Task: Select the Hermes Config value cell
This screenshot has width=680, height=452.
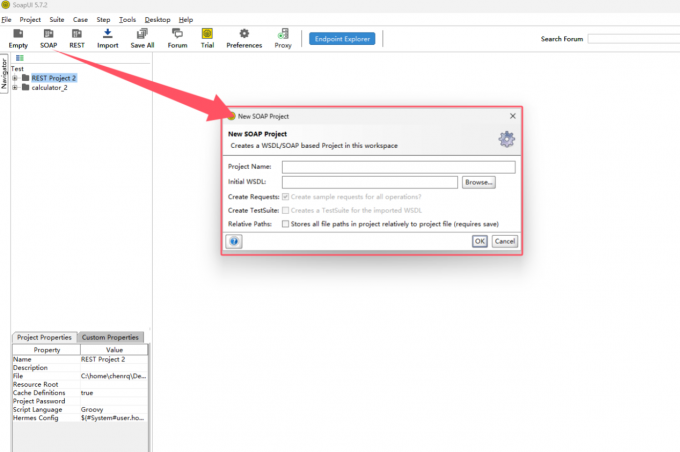Action: 114,418
